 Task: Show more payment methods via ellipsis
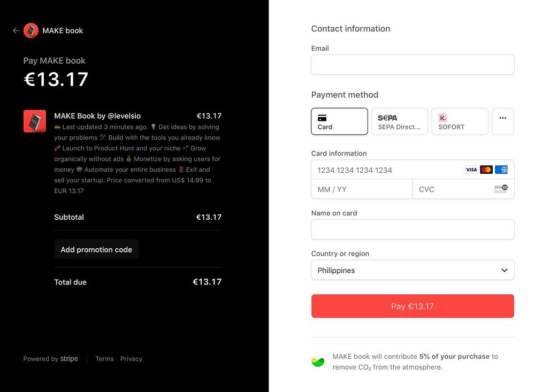503,121
